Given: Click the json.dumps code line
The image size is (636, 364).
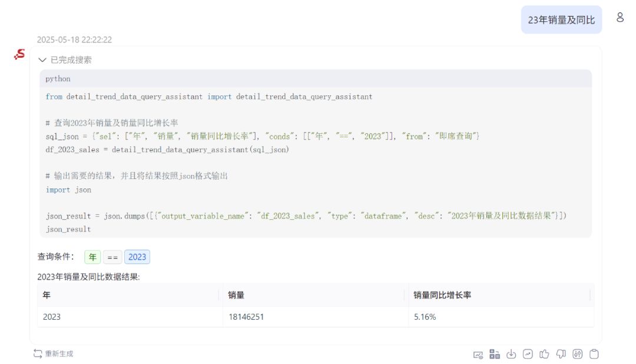Looking at the screenshot, I should (306, 216).
